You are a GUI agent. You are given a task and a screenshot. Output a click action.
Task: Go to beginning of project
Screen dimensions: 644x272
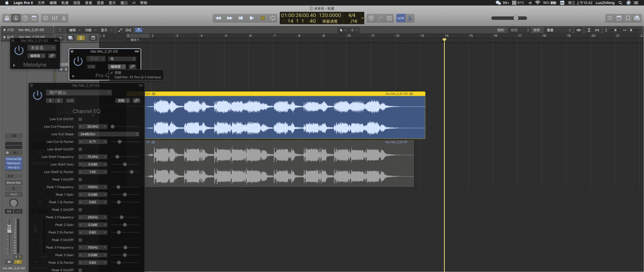pos(241,18)
